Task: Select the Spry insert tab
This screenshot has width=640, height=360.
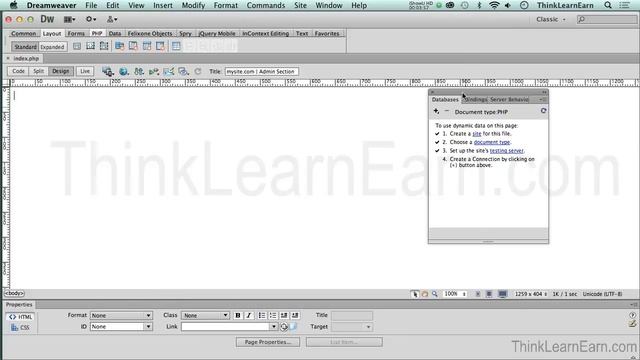Action: tap(185, 33)
